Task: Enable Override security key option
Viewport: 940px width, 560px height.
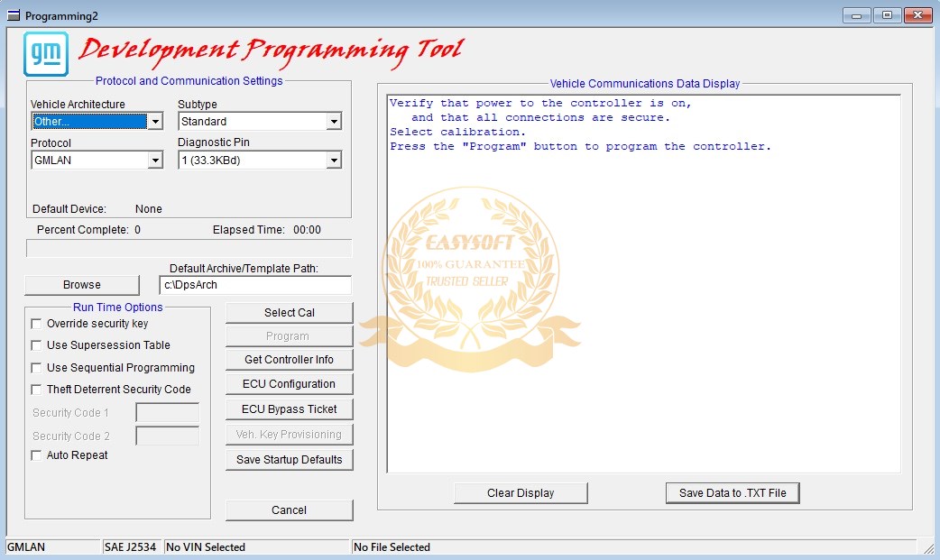Action: coord(36,324)
